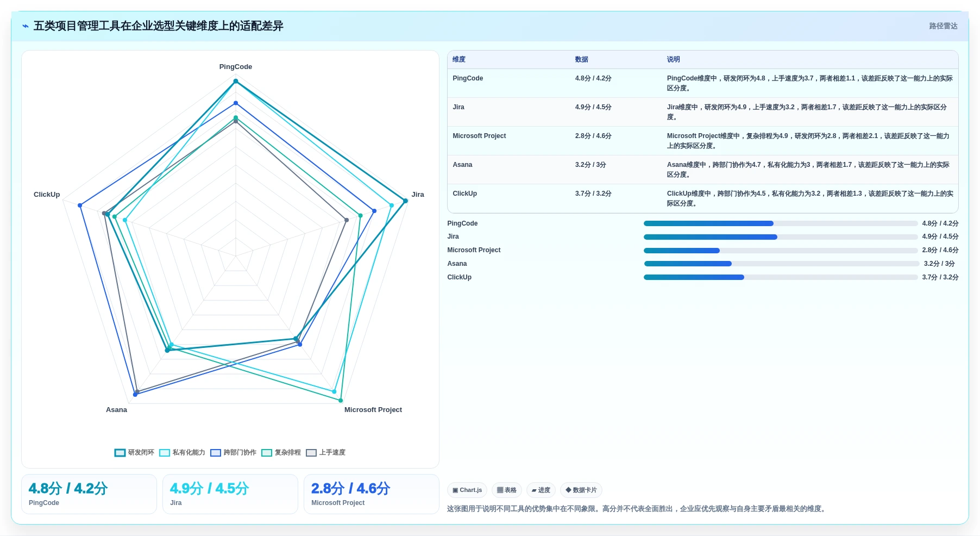Click the ClickUp radar axis label
The image size is (980, 536).
[x=47, y=195]
